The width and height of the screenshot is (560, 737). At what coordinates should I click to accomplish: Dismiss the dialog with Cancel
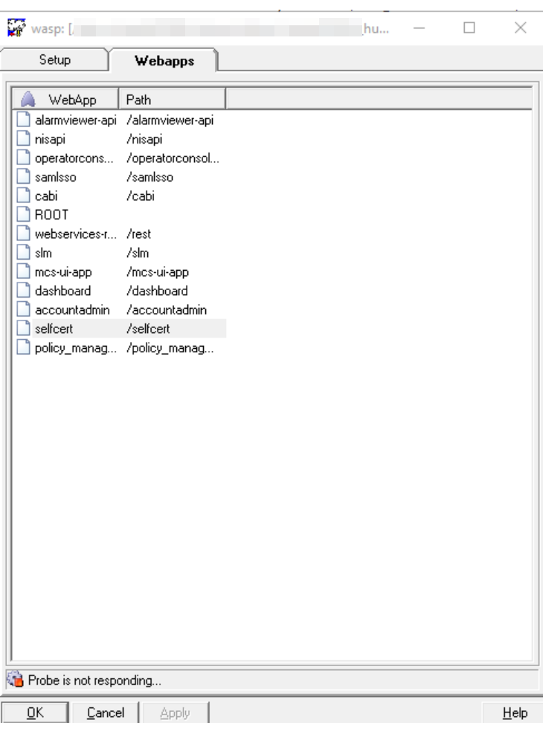tap(106, 712)
